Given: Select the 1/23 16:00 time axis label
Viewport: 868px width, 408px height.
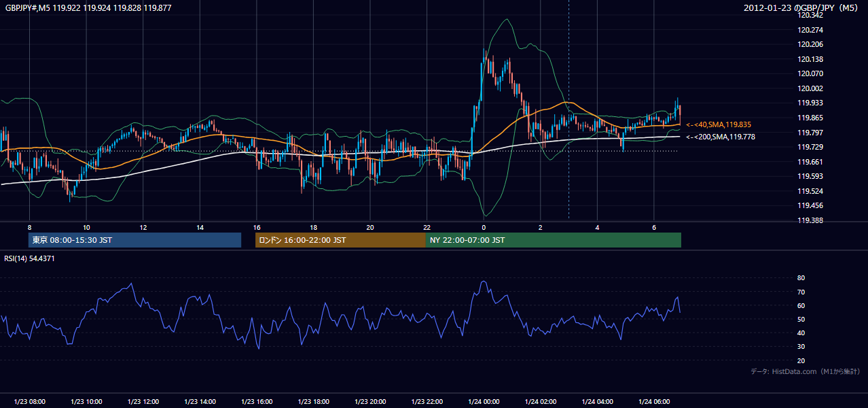Looking at the screenshot, I should (256, 402).
